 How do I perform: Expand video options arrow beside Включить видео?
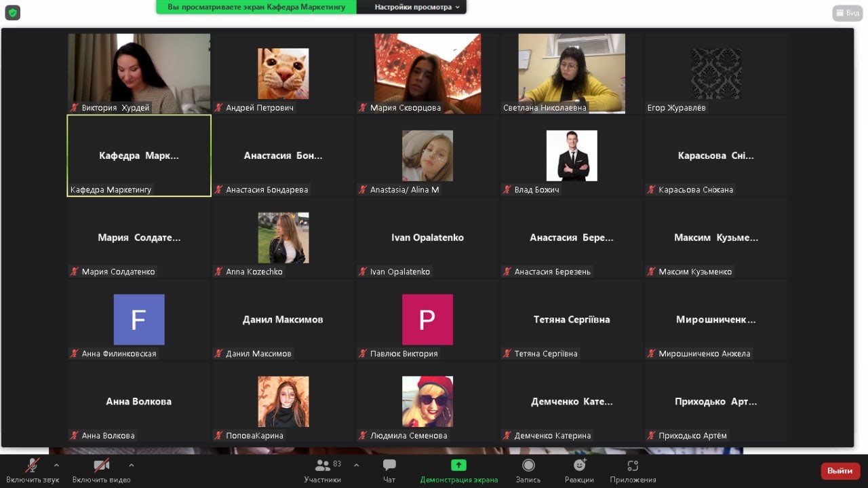coord(131,466)
